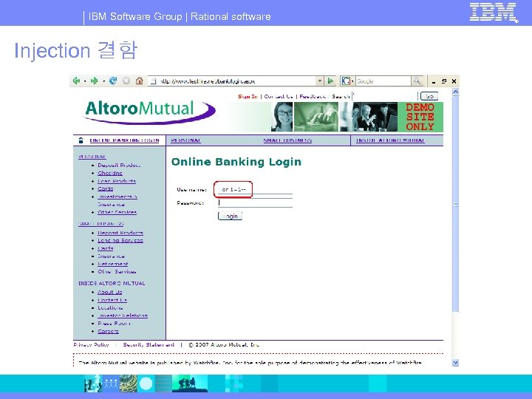Open the Contact Us header link
Image resolution: width=532 pixels, height=399 pixels.
[279, 96]
